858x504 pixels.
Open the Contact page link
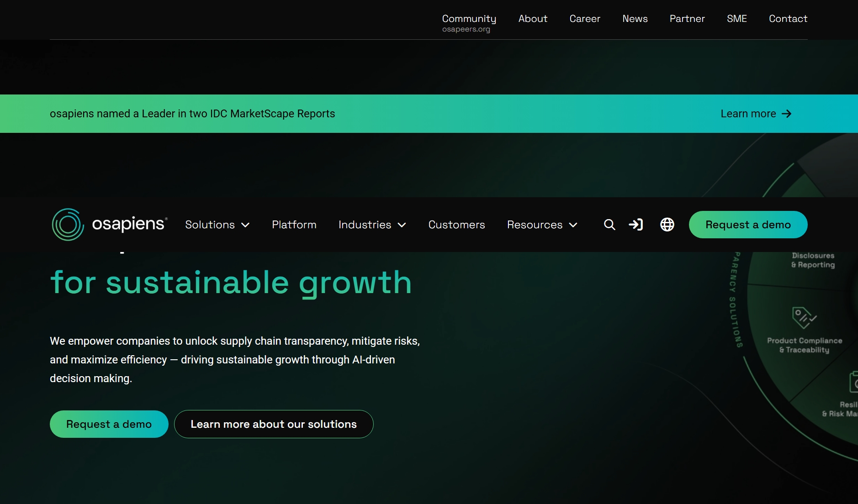click(x=788, y=19)
